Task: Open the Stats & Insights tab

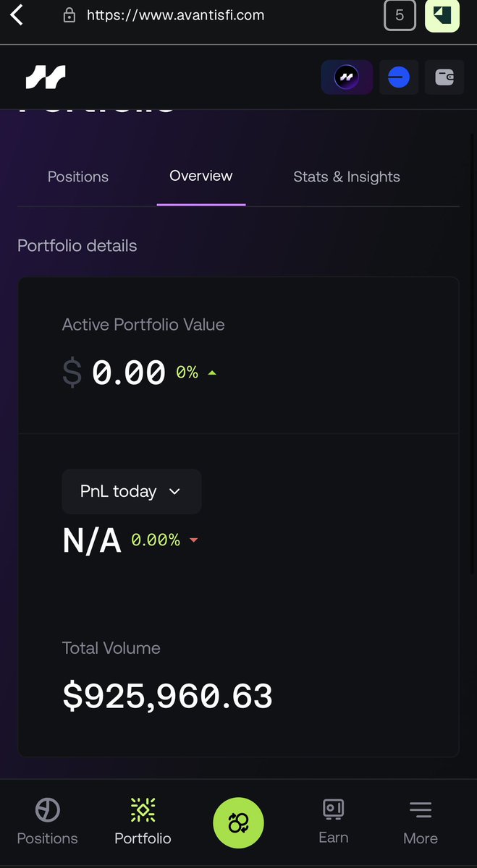Action: click(x=347, y=176)
